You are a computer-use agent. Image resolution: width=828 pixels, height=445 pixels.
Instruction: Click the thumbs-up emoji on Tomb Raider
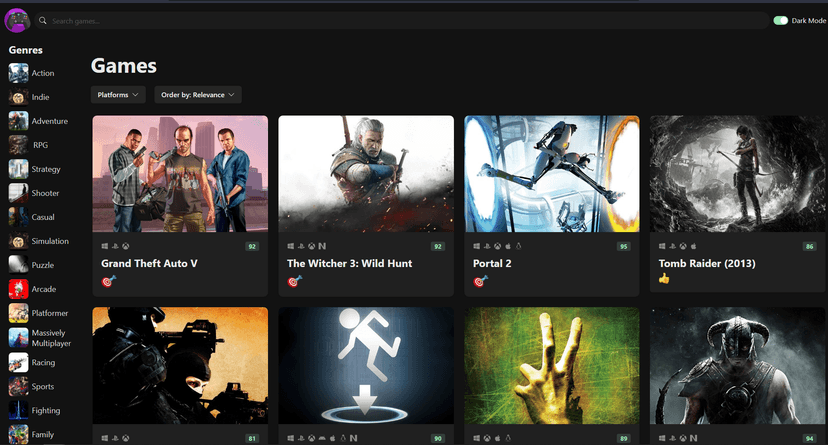tap(664, 278)
